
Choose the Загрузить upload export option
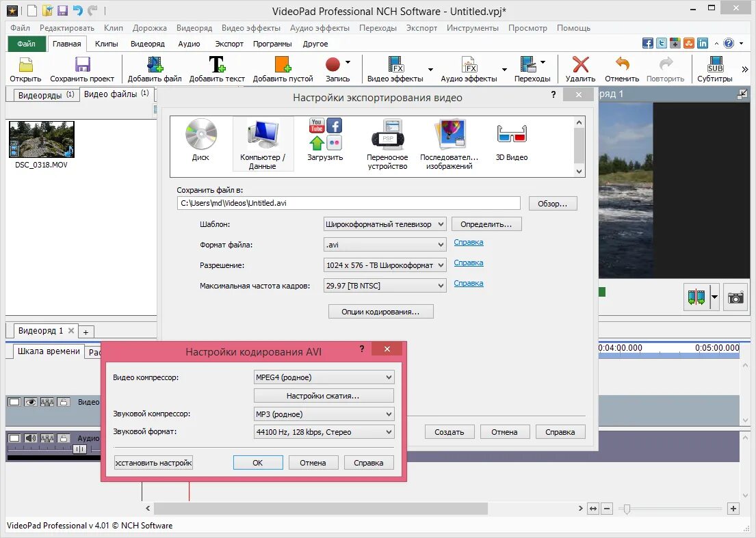(326, 140)
